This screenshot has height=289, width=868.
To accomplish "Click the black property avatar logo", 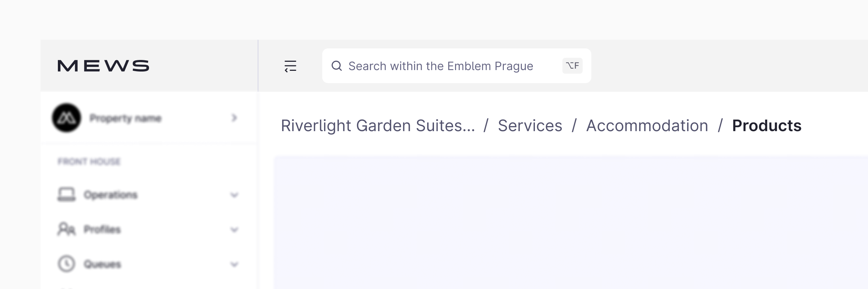I will (67, 118).
